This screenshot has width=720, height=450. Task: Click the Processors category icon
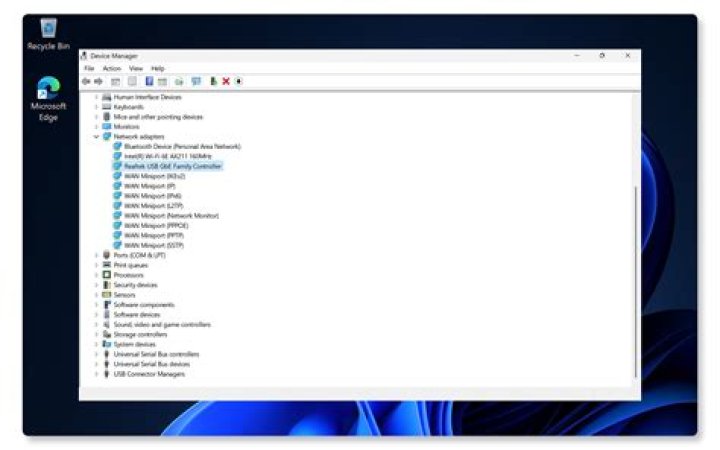[107, 275]
